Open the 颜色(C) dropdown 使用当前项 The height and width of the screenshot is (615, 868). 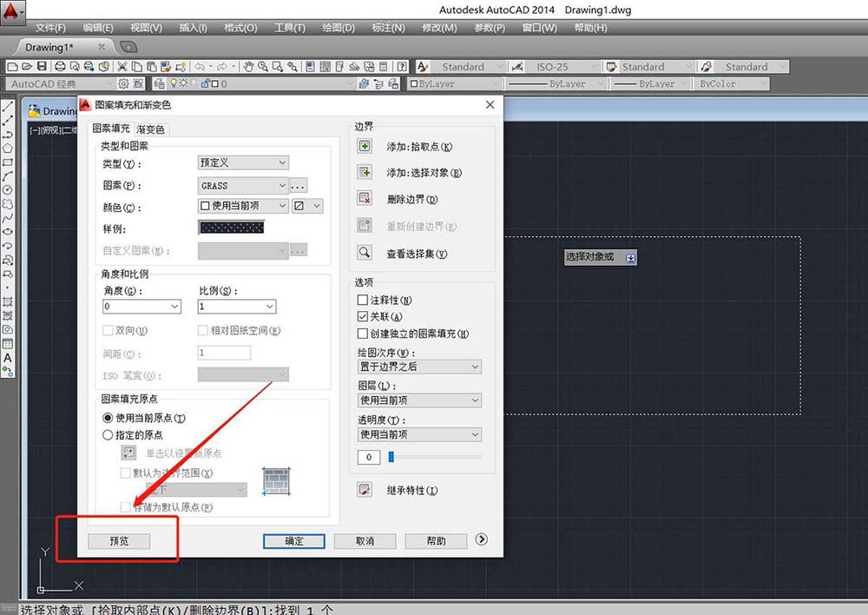(243, 206)
